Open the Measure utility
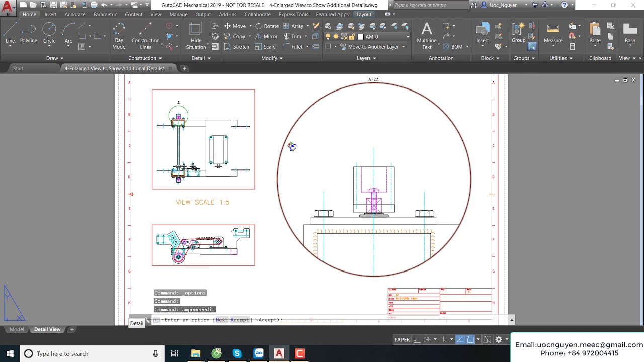Screen dimensions: 644x362 (553, 33)
